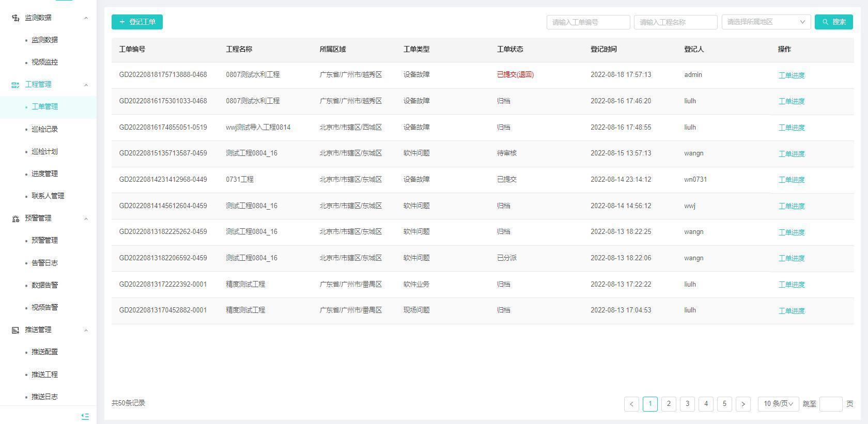Click the 搜索 search button
The height and width of the screenshot is (424, 868).
833,22
